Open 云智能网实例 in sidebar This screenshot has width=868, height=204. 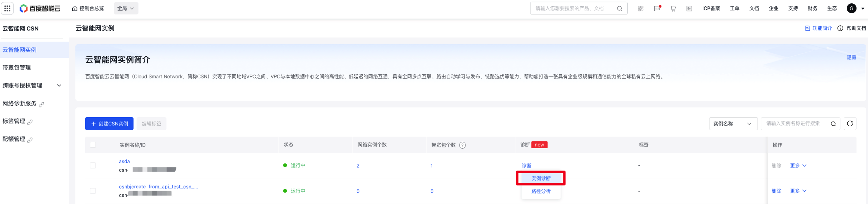[x=34, y=50]
